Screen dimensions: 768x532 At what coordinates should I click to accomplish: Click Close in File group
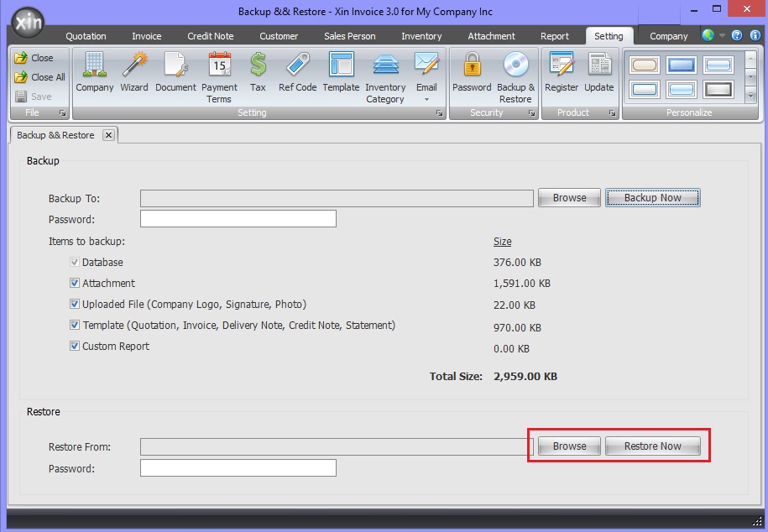[x=34, y=58]
